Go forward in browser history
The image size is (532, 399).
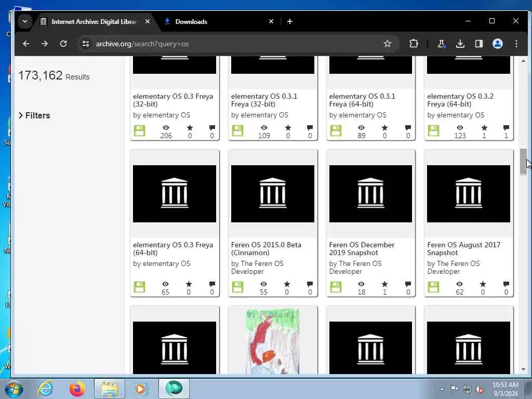(45, 44)
